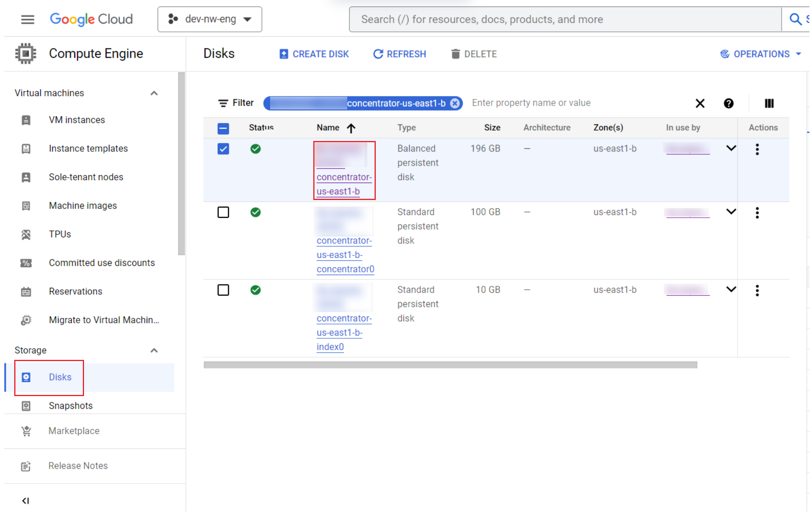Click the search magnifier icon
Image resolution: width=812 pixels, height=519 pixels.
tap(795, 19)
